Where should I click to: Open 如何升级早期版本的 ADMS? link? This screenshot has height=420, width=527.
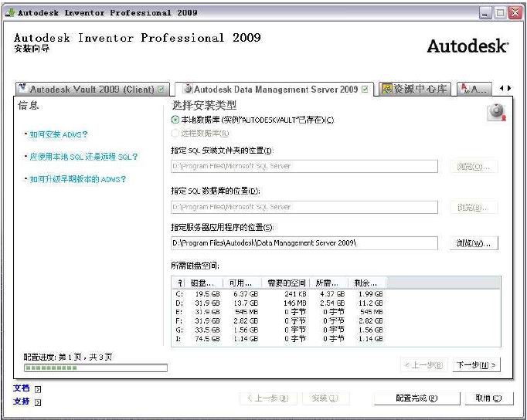[x=77, y=179]
